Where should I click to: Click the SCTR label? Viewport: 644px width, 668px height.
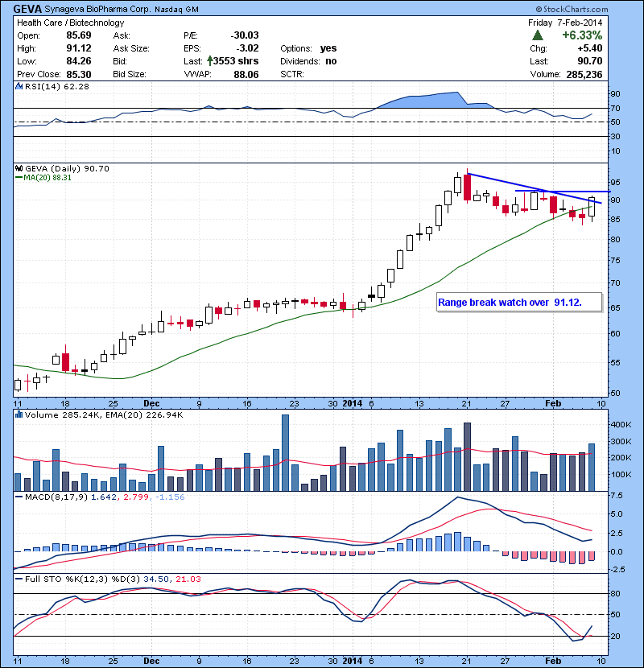[292, 74]
